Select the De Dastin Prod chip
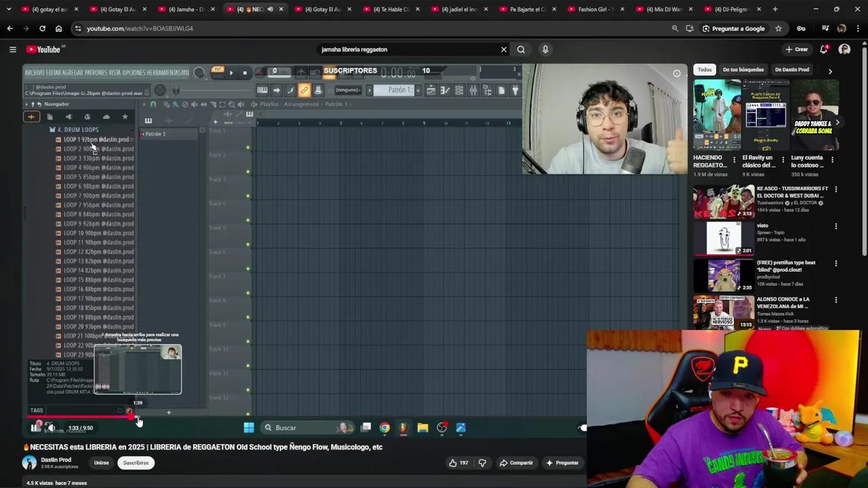The width and height of the screenshot is (868, 488). coord(792,70)
